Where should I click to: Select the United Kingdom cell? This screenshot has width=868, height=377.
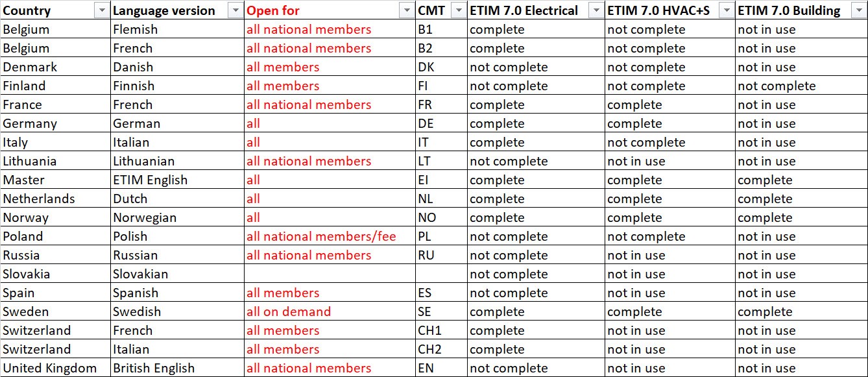tap(55, 368)
